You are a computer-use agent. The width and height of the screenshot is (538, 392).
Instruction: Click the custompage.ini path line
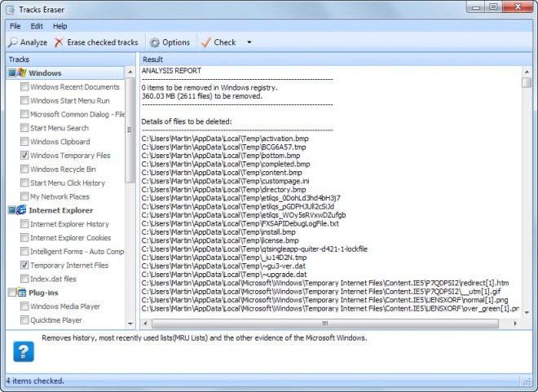pyautogui.click(x=225, y=181)
